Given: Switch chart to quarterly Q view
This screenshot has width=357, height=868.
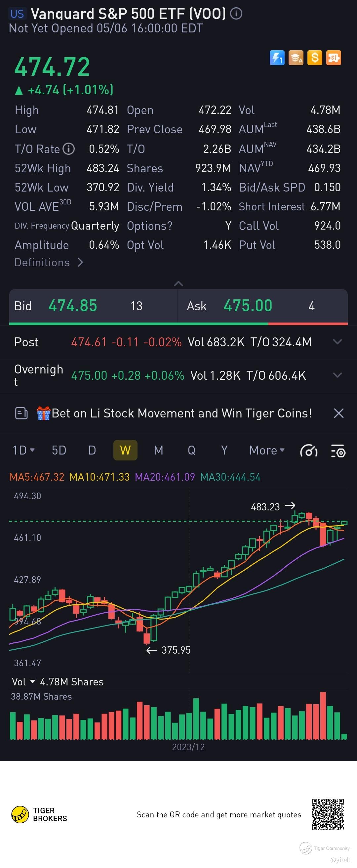Looking at the screenshot, I should click(x=191, y=450).
